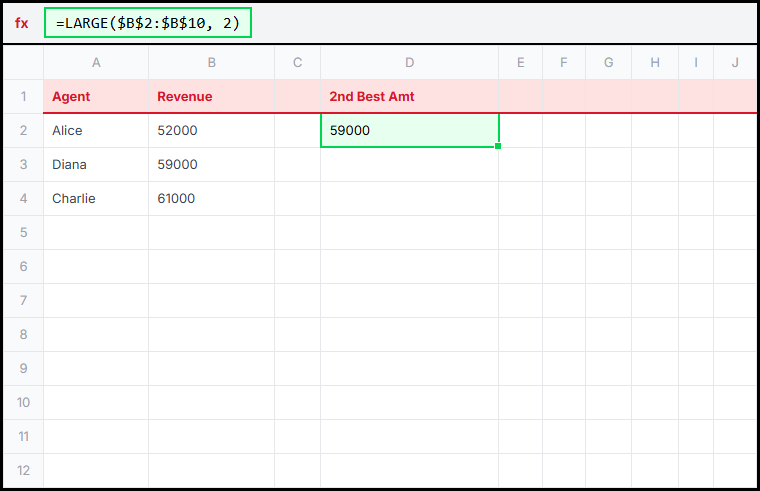Select row 5 header
This screenshot has height=491, width=760.
pos(23,232)
